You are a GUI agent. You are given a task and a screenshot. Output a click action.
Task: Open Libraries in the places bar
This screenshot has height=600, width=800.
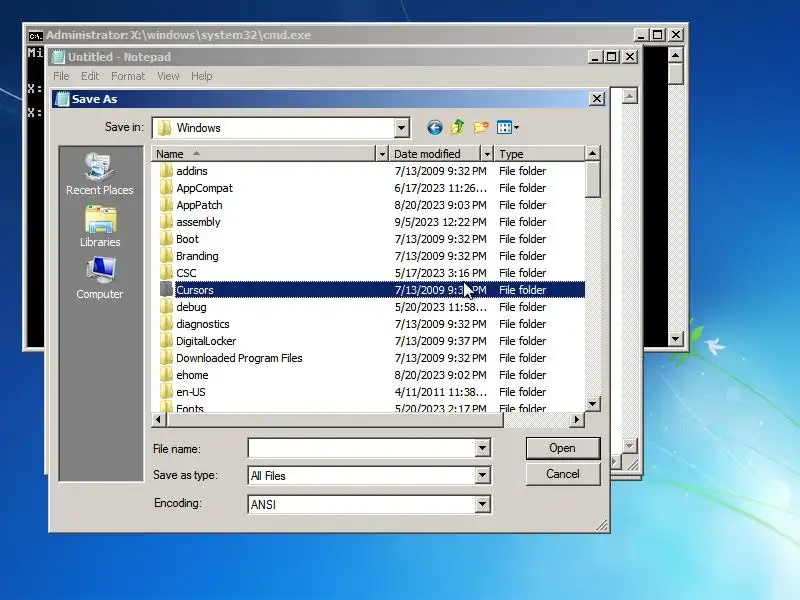click(x=99, y=227)
